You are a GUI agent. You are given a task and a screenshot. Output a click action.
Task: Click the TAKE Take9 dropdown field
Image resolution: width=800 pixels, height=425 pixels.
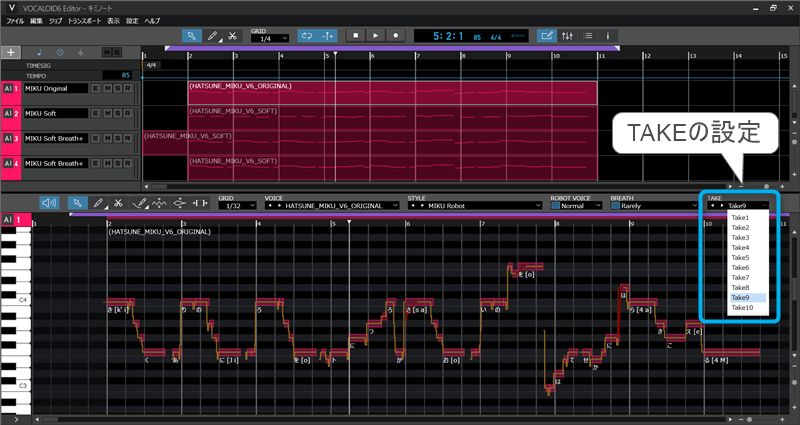click(x=738, y=206)
